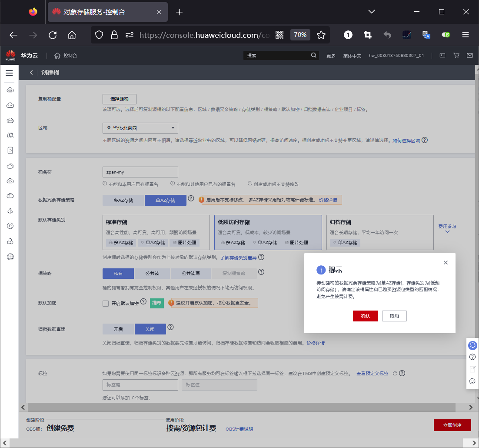Go back with the 创建桶 back arrow
The width and height of the screenshot is (479, 448).
[31, 73]
